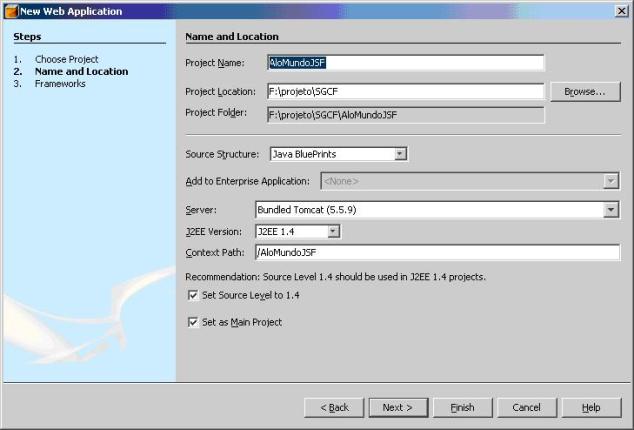Uncheck Set as Main Project checkbox
This screenshot has width=634, height=430.
193,322
